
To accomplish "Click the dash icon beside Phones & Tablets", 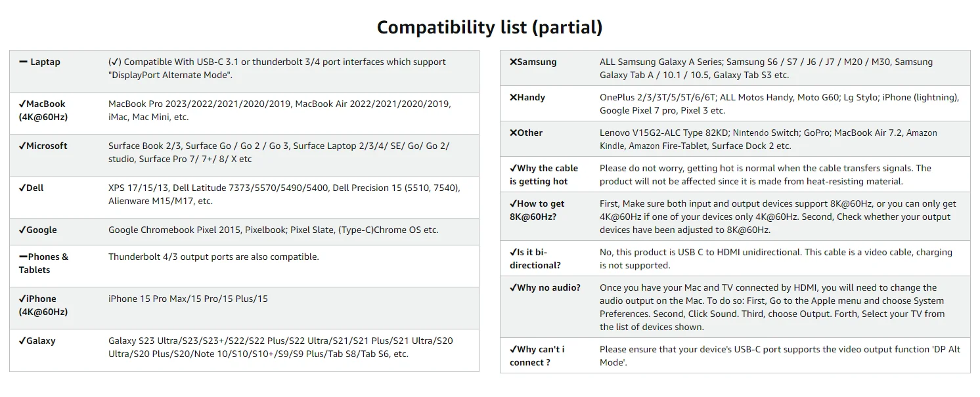I will pos(23,257).
